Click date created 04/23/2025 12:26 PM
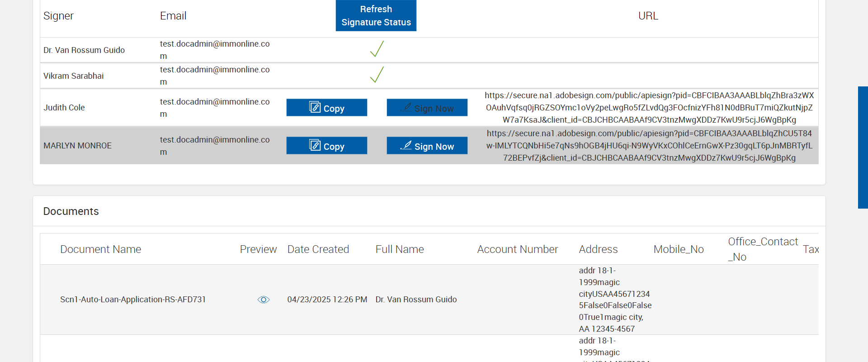Viewport: 868px width, 362px height. [327, 300]
